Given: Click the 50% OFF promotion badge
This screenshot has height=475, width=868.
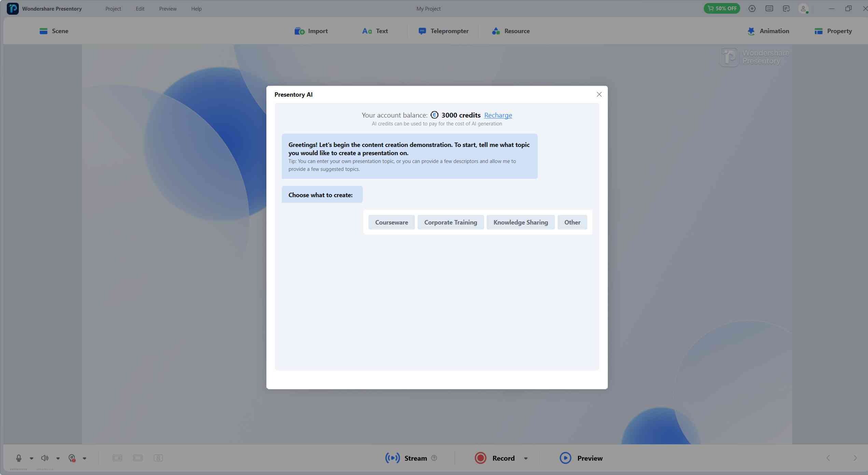Looking at the screenshot, I should click(722, 9).
